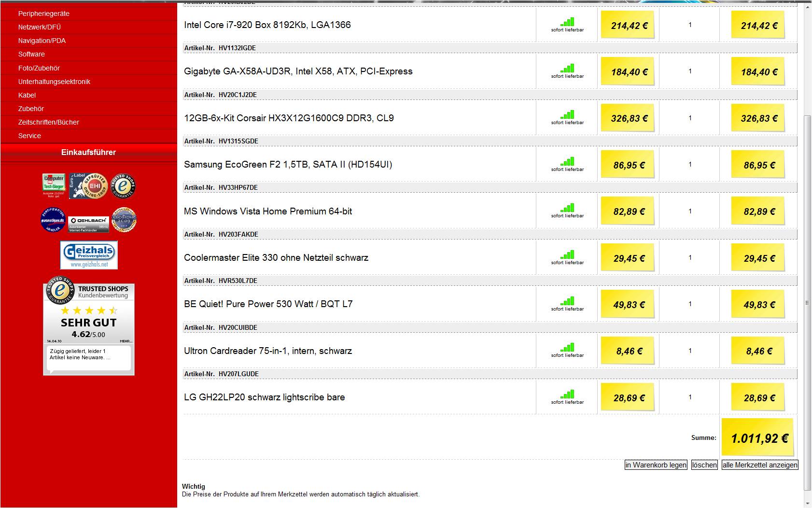
Task: Click availability bars icon for Ultron Cardreader
Action: click(567, 348)
